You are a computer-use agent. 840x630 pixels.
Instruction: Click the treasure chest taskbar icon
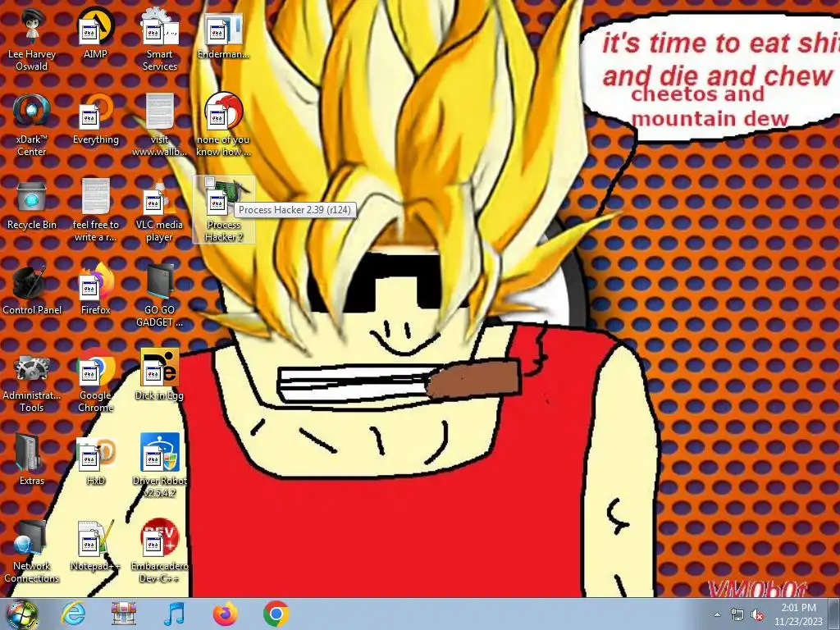[x=124, y=614]
